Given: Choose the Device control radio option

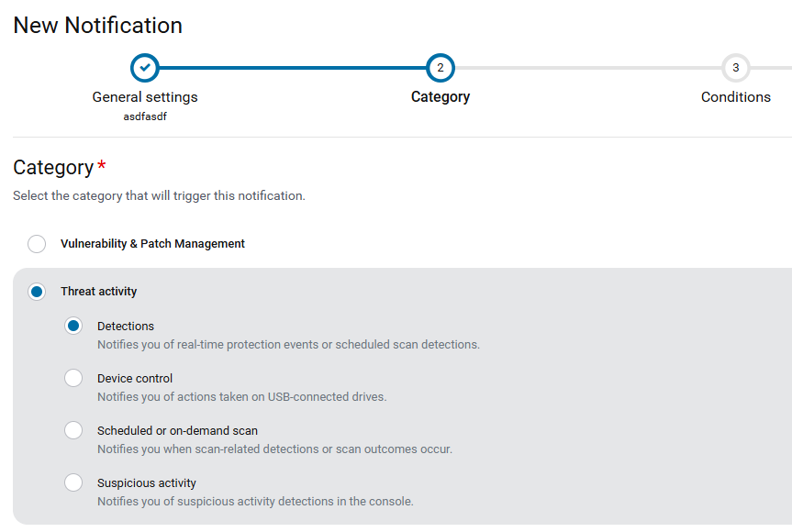Looking at the screenshot, I should (73, 378).
